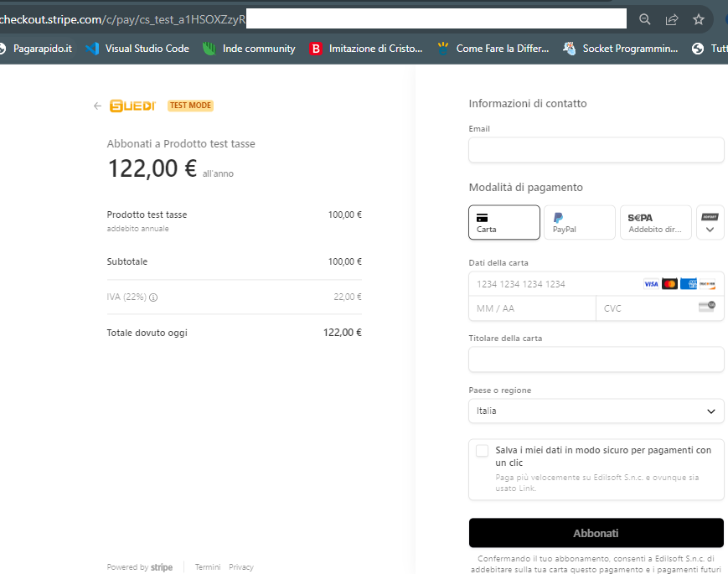
Task: Open the Socket Programming bookmark
Action: (621, 49)
